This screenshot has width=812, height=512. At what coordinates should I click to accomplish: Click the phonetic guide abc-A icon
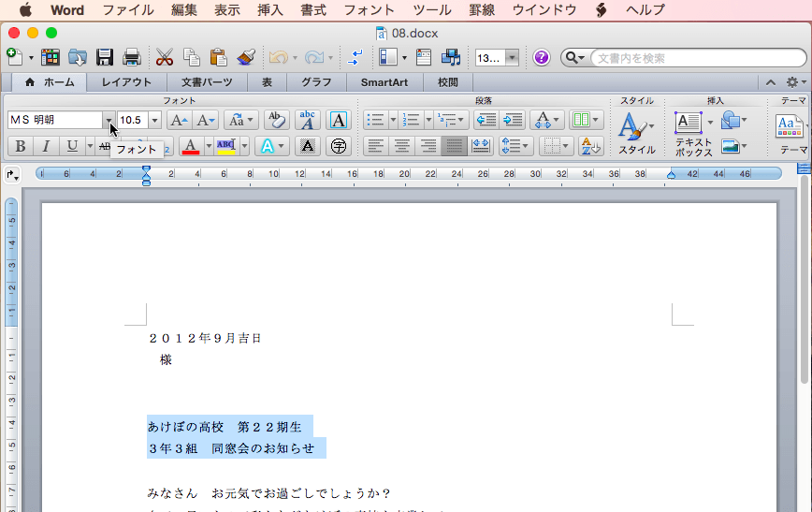coord(307,120)
